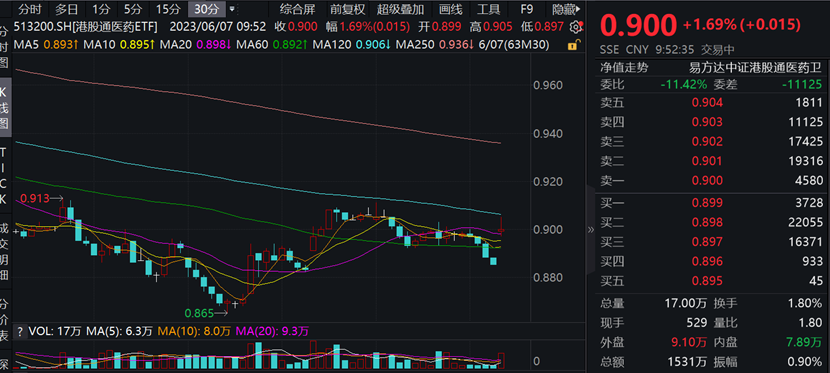Open 成交明细 in sidebar
This screenshot has width=830, height=373.
point(4,252)
